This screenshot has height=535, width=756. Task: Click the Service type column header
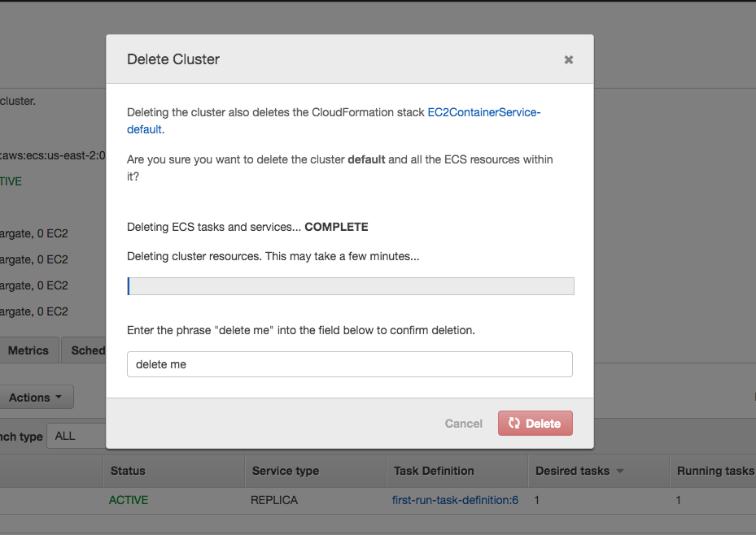[286, 471]
